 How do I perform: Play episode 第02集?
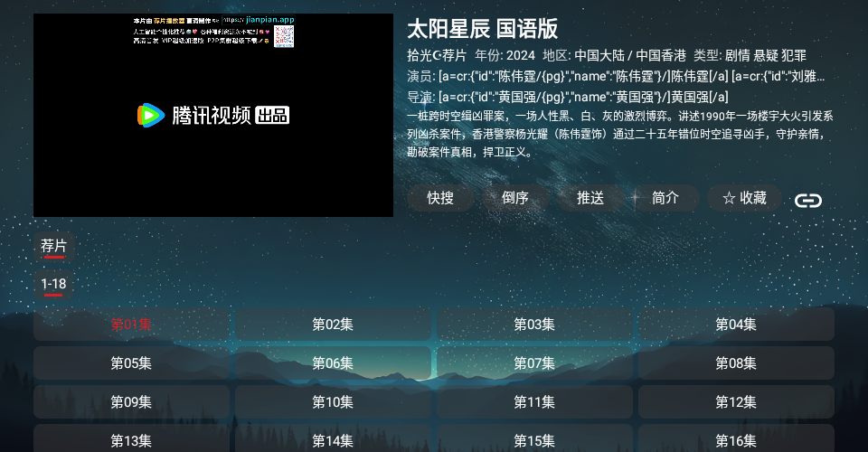[333, 325]
